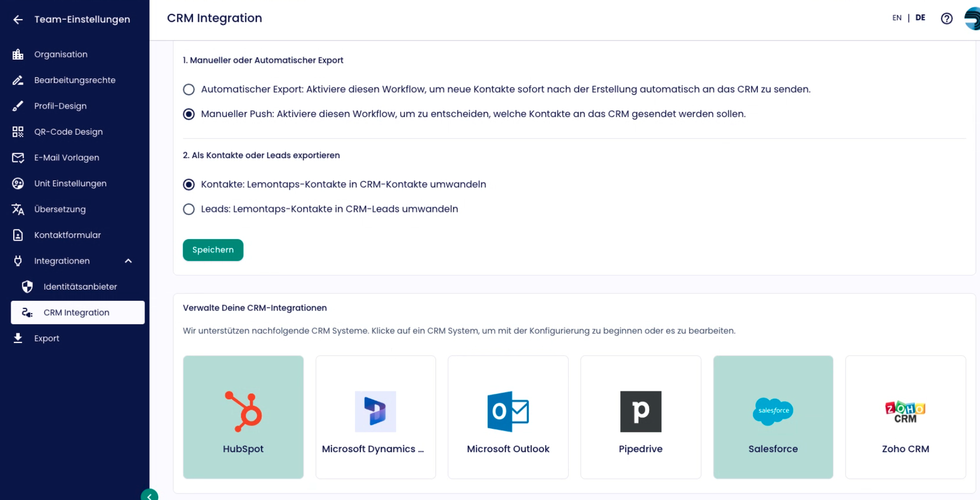
Task: Click the Unit Einstellungen icon
Action: coord(18,184)
